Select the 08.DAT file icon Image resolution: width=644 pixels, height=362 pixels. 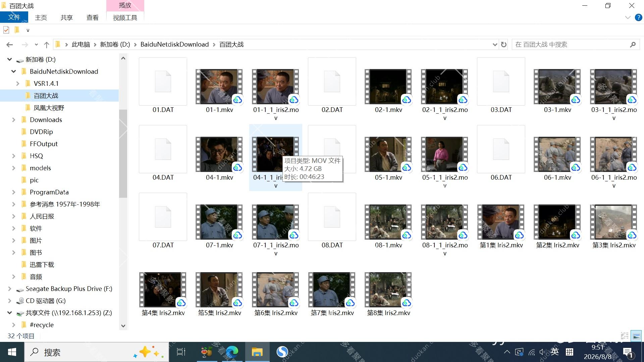(332, 217)
